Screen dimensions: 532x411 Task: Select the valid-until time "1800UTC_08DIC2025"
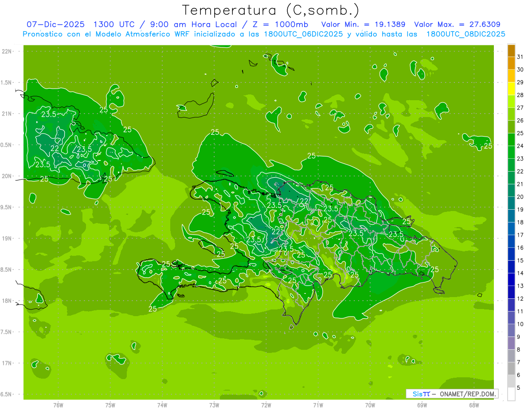(x=465, y=34)
